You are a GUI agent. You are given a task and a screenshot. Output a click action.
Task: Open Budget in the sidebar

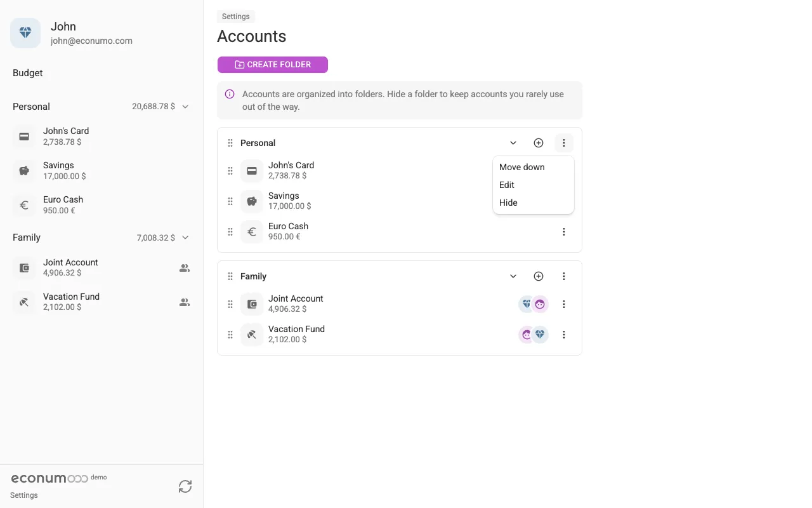point(28,73)
